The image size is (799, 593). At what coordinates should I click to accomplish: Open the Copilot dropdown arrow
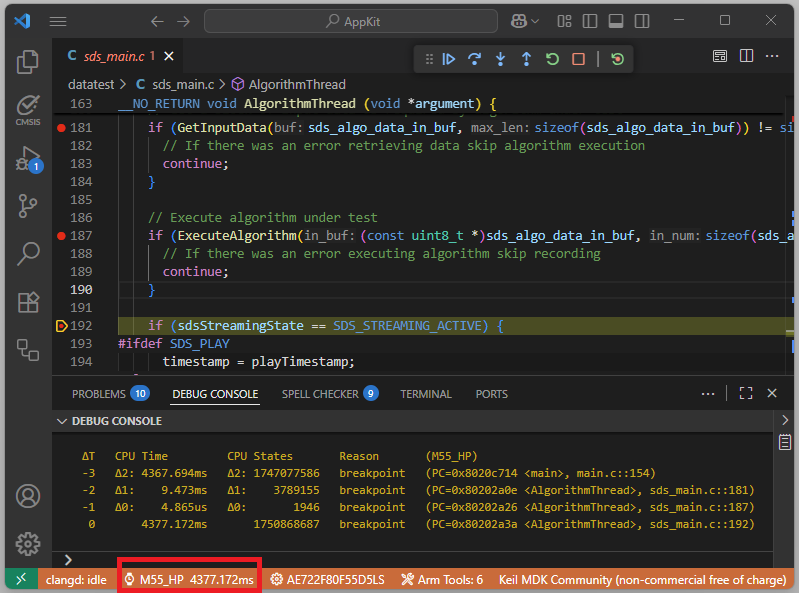537,21
